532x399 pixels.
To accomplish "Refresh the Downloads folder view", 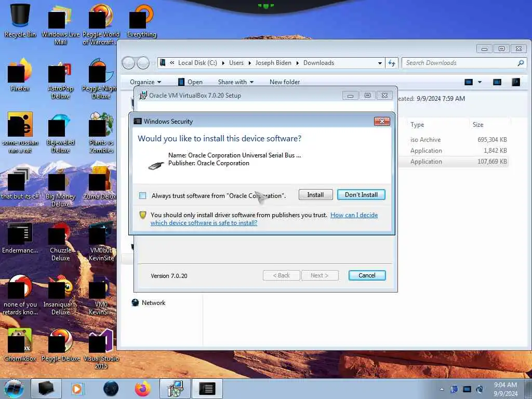I will [392, 63].
